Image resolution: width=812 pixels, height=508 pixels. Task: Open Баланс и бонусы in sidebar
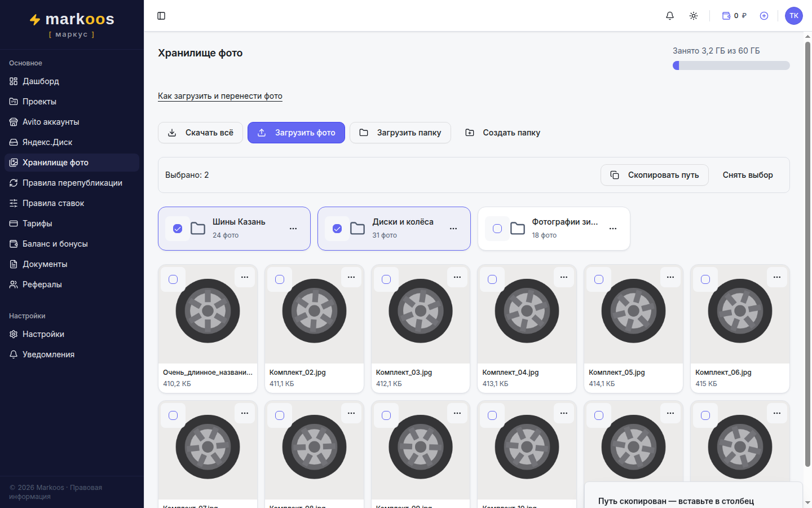[72, 244]
